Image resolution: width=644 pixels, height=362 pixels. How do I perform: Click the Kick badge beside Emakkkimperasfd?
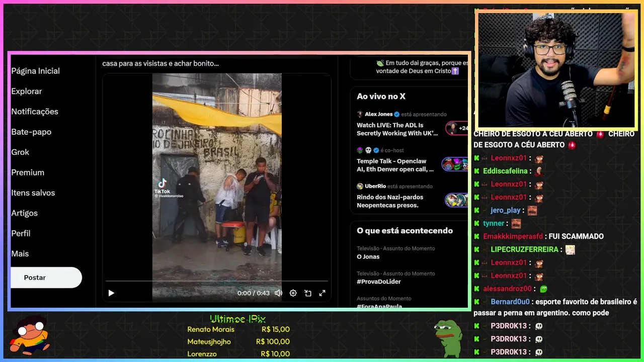pyautogui.click(x=476, y=236)
